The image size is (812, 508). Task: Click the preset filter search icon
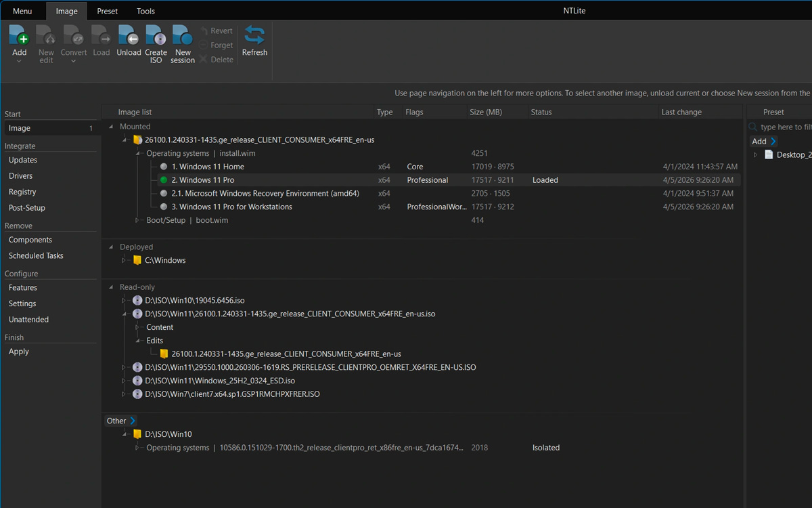753,127
